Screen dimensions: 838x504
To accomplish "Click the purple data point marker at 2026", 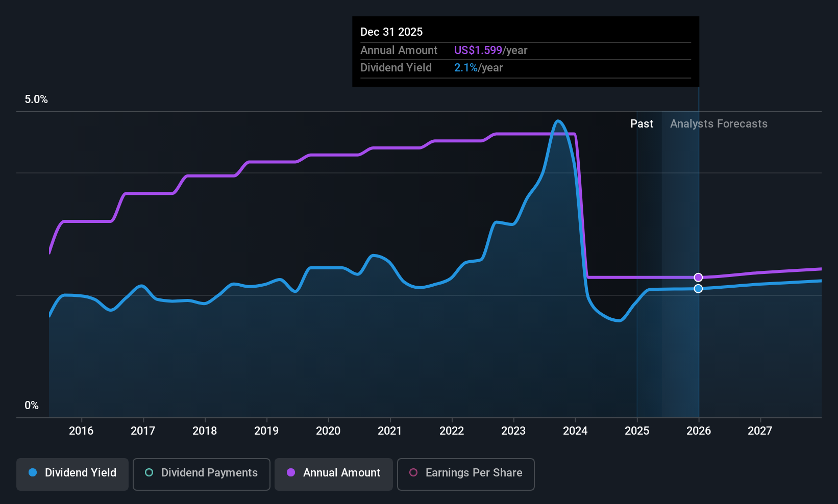I will coord(698,278).
